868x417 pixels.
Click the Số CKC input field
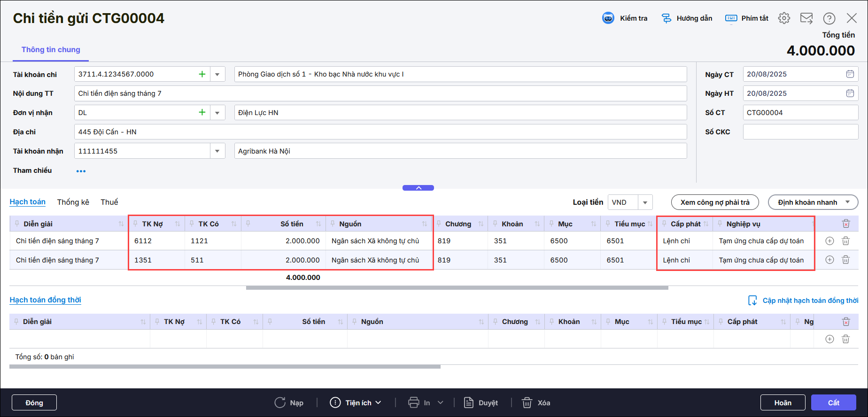coord(800,132)
